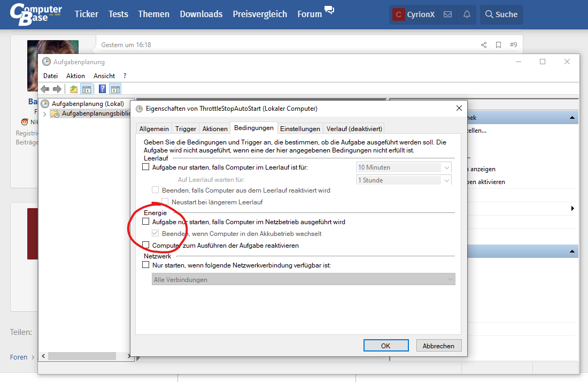This screenshot has width=588, height=382.
Task: Click left arrow of tree pane scrollbar
Action: point(43,356)
